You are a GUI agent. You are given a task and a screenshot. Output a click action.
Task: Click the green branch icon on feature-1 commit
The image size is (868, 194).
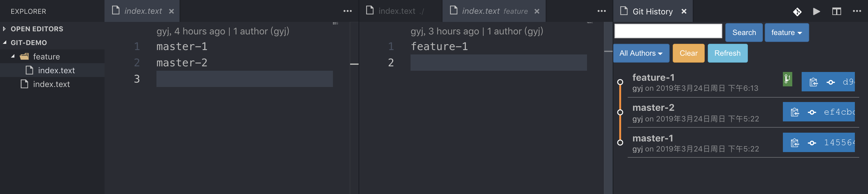[787, 79]
